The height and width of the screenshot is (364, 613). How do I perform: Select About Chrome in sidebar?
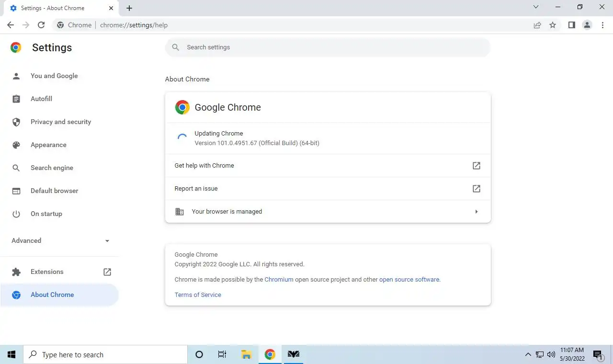(60, 295)
